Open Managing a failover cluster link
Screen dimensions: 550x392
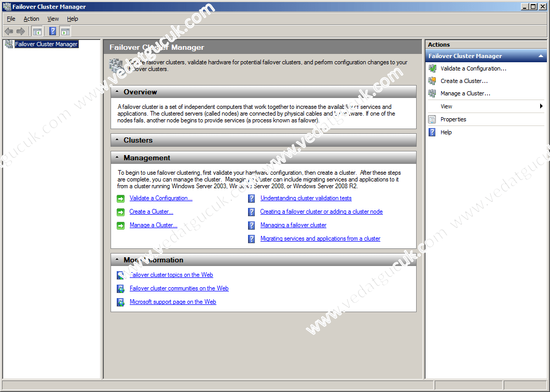point(293,225)
